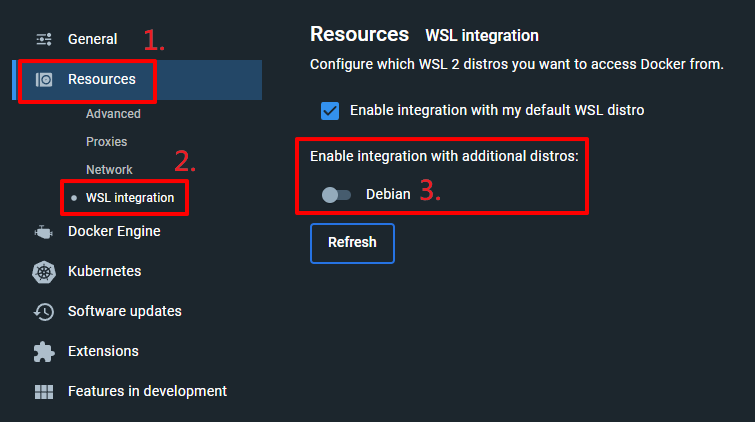Click the Software updates clock icon

[x=44, y=312]
